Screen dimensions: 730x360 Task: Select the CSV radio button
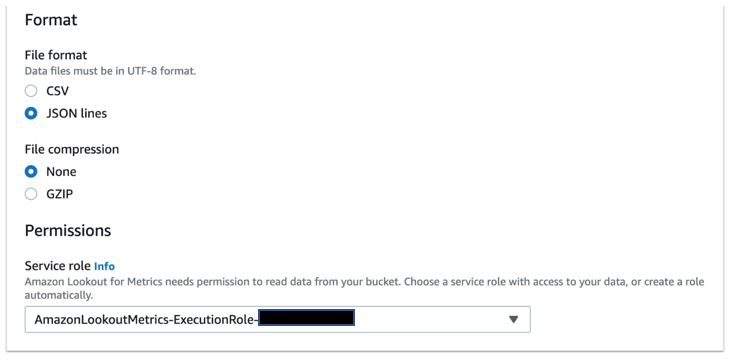click(31, 91)
